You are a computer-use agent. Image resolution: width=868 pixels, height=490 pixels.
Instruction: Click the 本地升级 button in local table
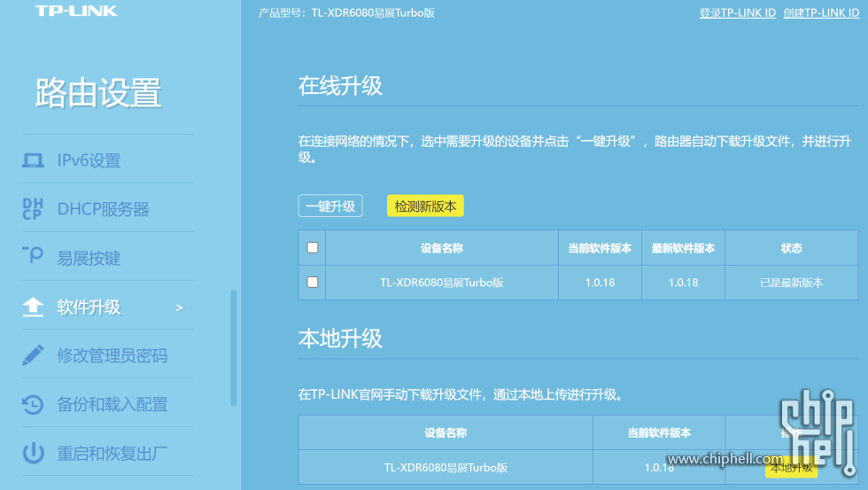[790, 467]
